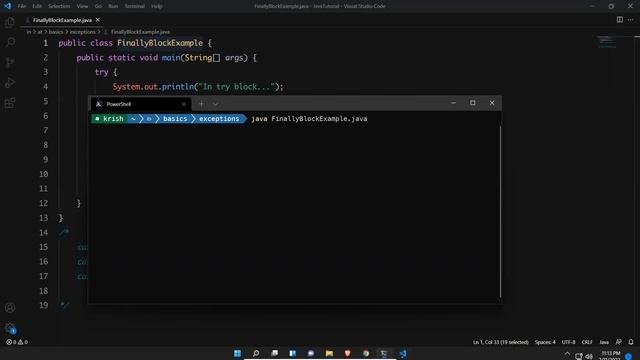Show hidden system tray icons
Image resolution: width=640 pixels, height=360 pixels.
tap(567, 354)
